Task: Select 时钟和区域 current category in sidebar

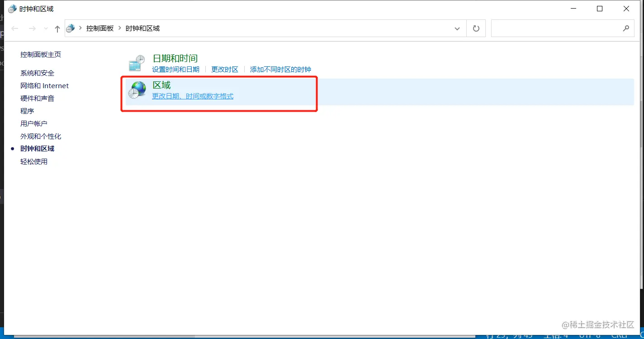Action: coord(37,149)
